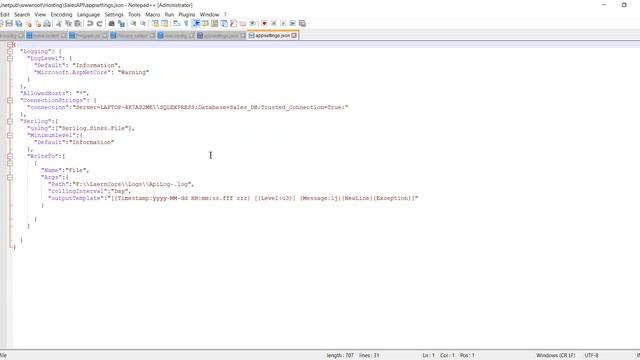Open the User Defined Language dialog icon
The width and height of the screenshot is (640, 360).
click(x=205, y=24)
